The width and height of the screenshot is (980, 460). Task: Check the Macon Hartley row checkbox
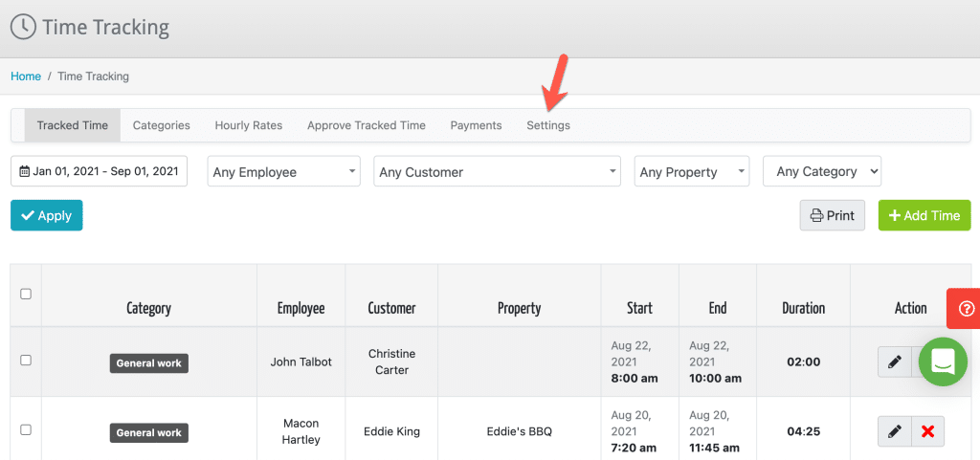[x=26, y=429]
